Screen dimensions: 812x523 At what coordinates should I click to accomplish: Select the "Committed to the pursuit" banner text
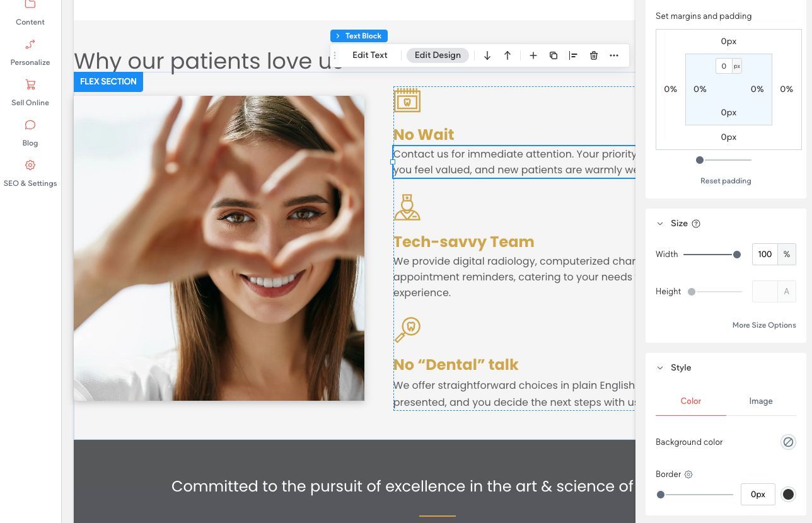pos(403,486)
